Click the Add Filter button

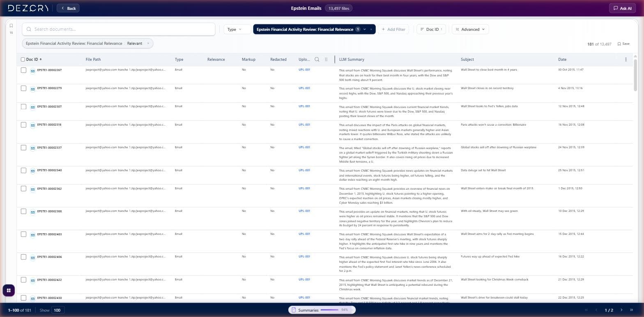coord(393,30)
